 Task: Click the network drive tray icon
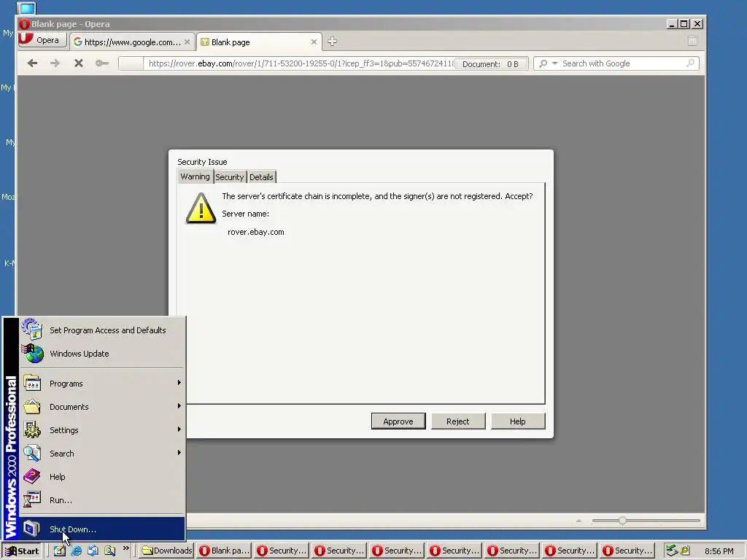click(x=672, y=551)
